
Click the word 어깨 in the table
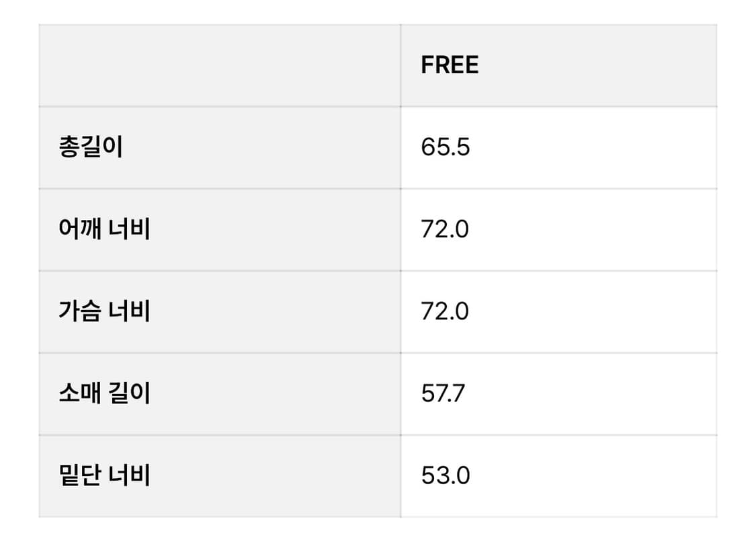[x=79, y=229]
